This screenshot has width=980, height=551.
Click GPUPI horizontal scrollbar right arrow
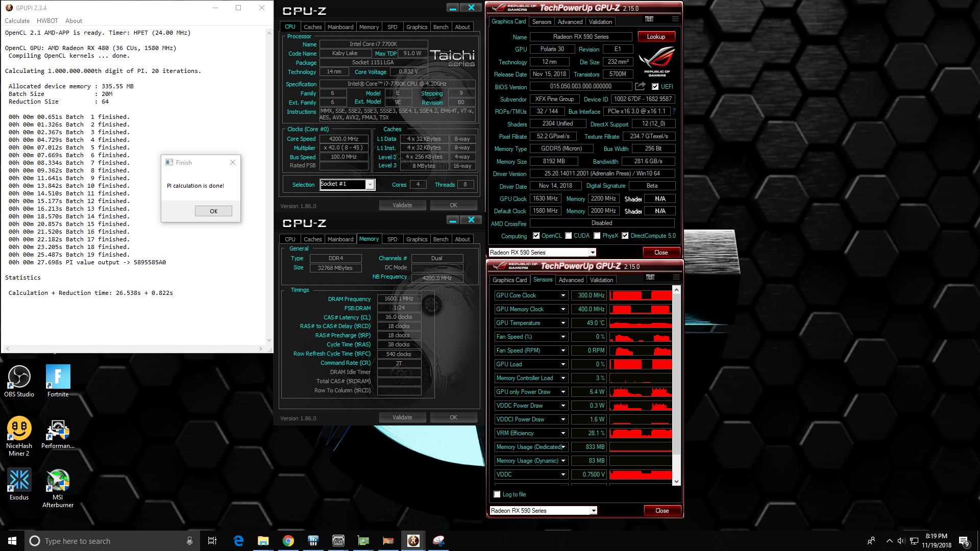tap(261, 349)
